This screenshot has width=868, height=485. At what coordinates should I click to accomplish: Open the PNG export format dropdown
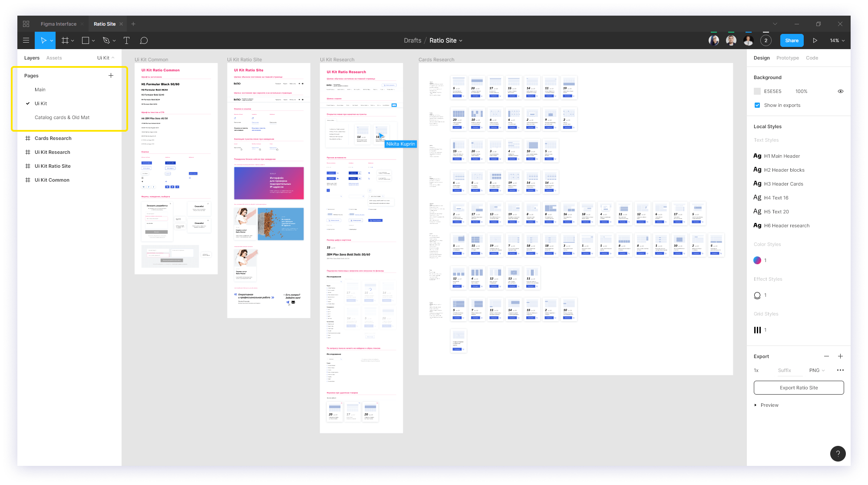click(x=817, y=370)
